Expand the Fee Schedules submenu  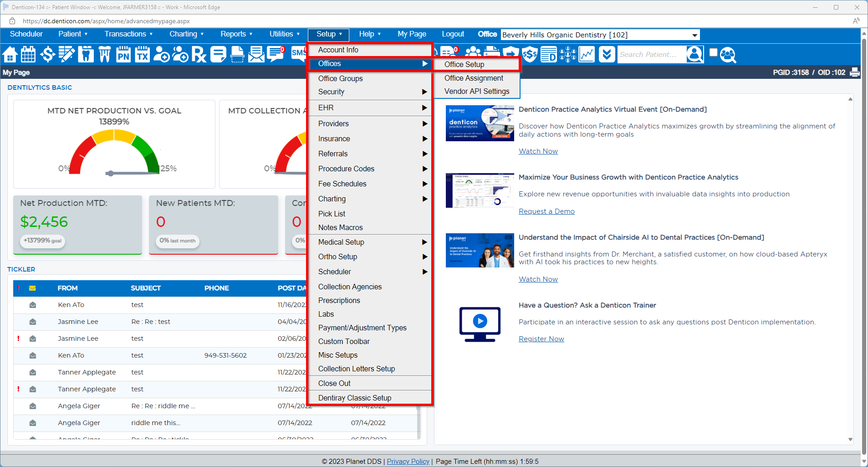click(370, 184)
